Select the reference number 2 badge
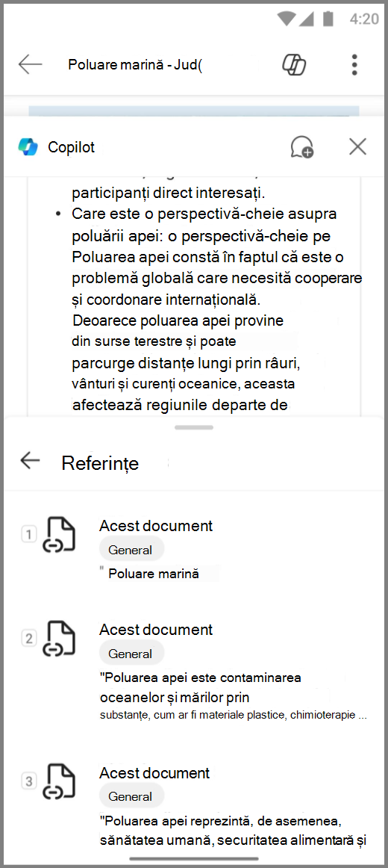The height and width of the screenshot is (868, 388). click(29, 638)
